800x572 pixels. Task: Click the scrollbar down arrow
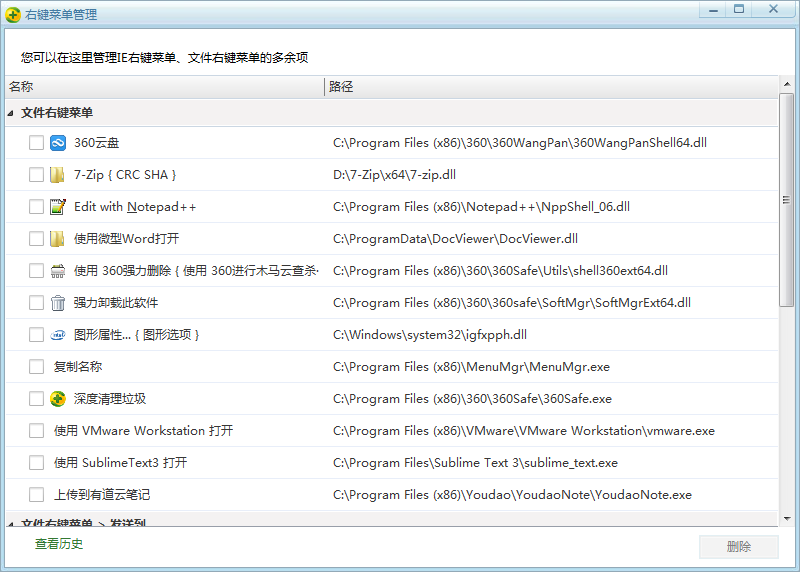point(786,519)
